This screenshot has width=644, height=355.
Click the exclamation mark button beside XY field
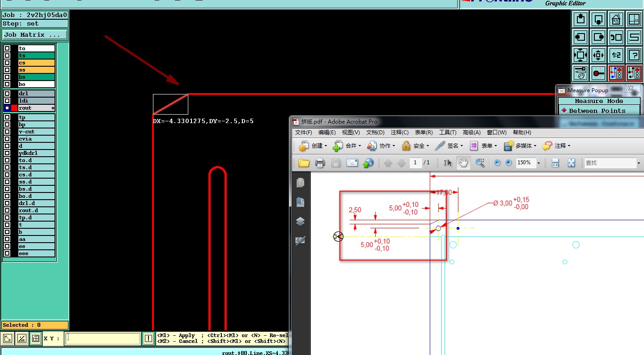(148, 339)
